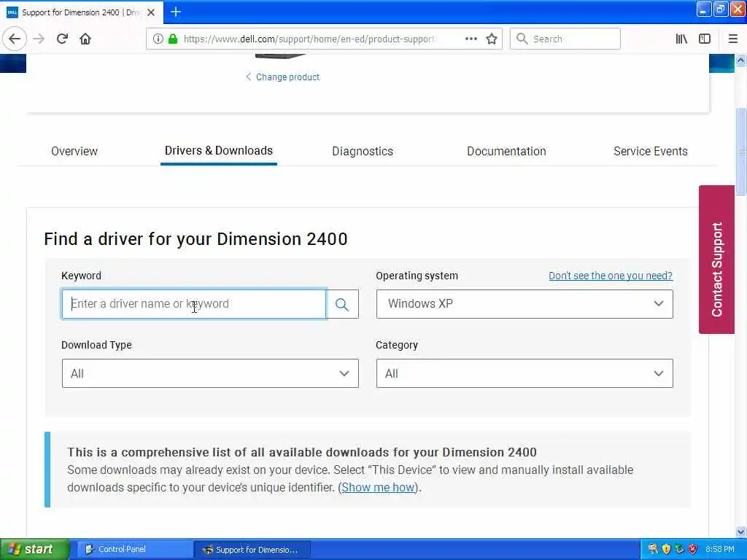Open a new browser tab
The width and height of the screenshot is (747, 560).
pyautogui.click(x=175, y=12)
